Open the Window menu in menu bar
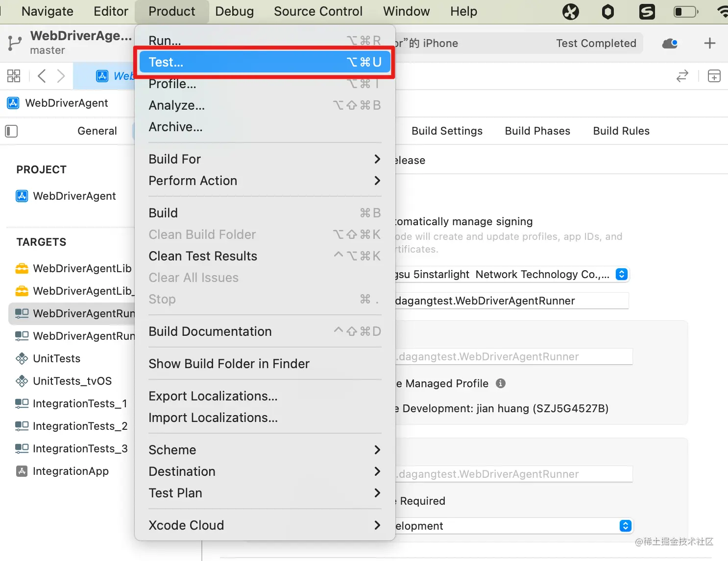The image size is (728, 561). [406, 11]
